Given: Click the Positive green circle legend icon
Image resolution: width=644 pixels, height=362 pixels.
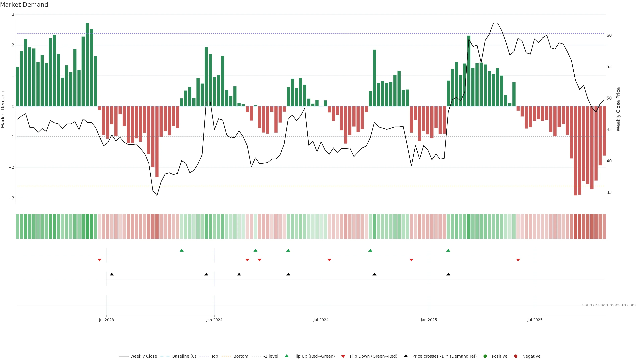Looking at the screenshot, I should pyautogui.click(x=485, y=356).
